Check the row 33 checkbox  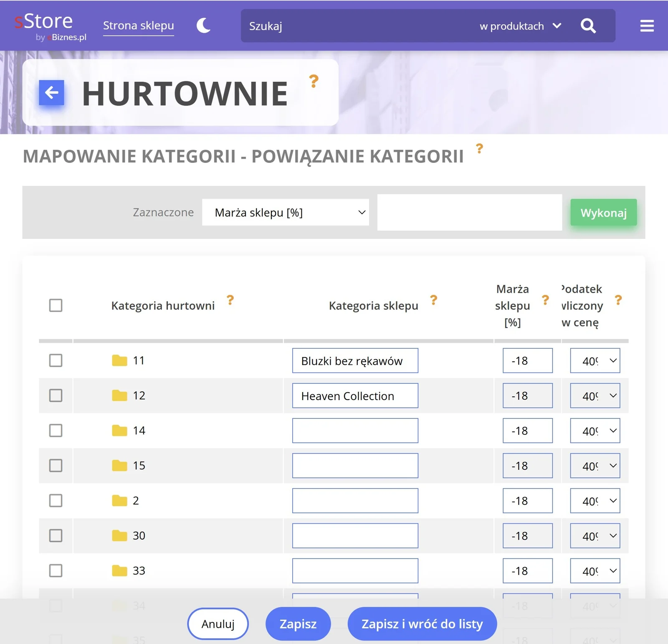[56, 571]
